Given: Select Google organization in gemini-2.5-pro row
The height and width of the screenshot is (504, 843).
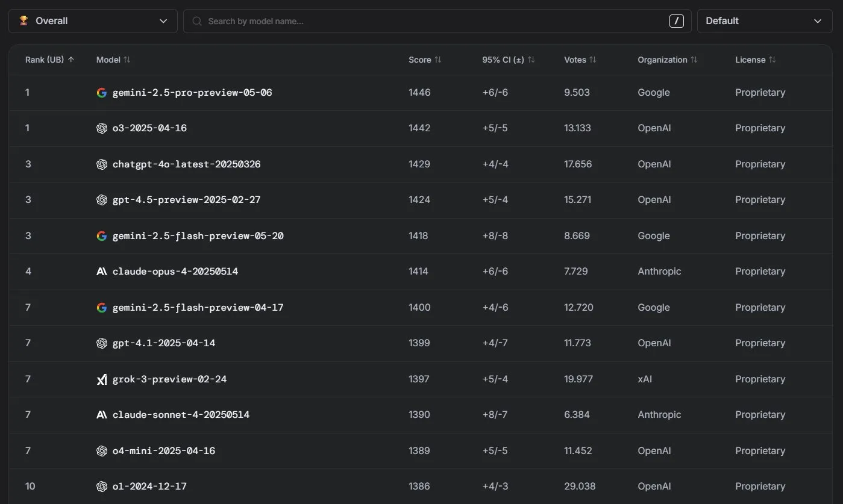Looking at the screenshot, I should coord(654,93).
